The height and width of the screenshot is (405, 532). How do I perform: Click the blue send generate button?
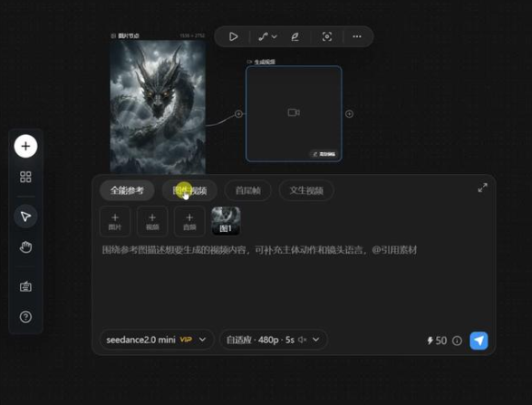(479, 341)
